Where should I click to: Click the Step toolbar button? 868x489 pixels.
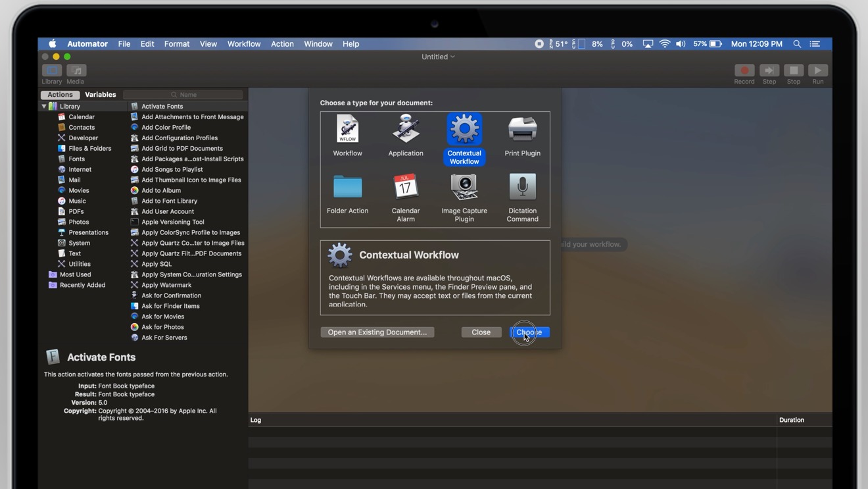coord(769,70)
